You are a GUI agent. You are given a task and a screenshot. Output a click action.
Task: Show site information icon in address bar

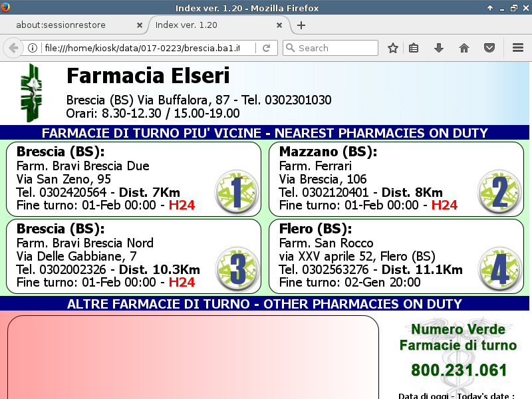click(x=31, y=48)
